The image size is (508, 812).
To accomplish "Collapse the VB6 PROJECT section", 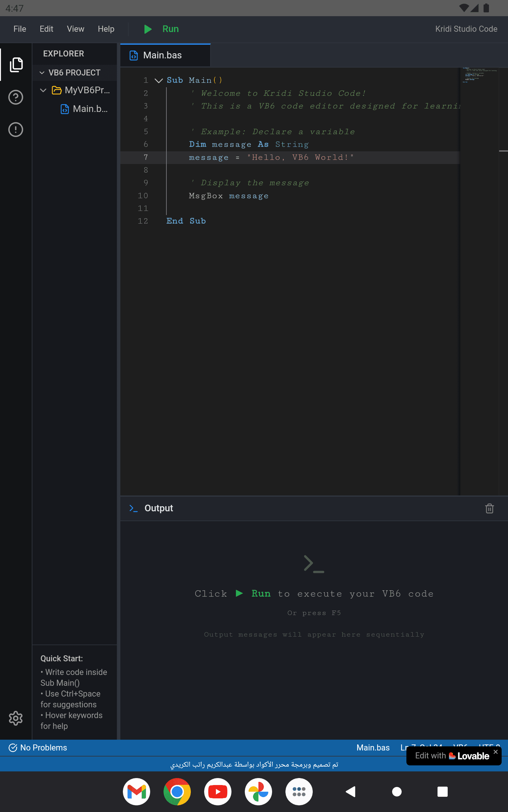I will (42, 73).
